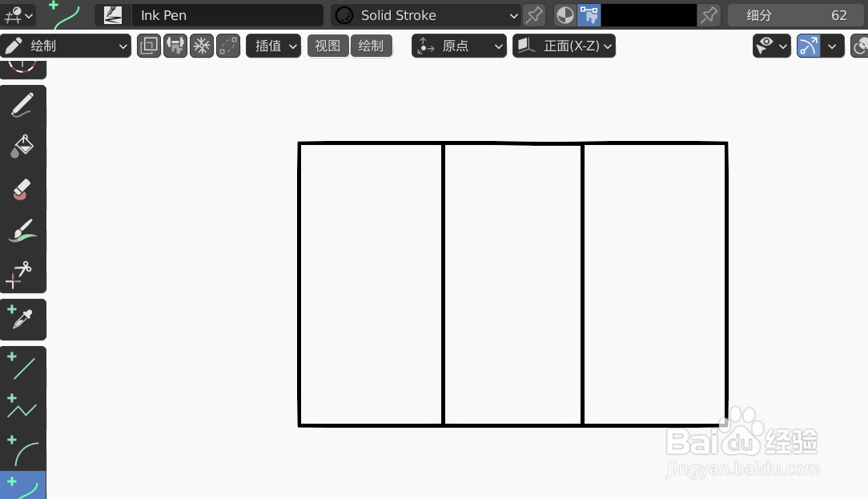Image resolution: width=868 pixels, height=499 pixels.
Task: Switch to material color mode icon
Action: [x=565, y=15]
